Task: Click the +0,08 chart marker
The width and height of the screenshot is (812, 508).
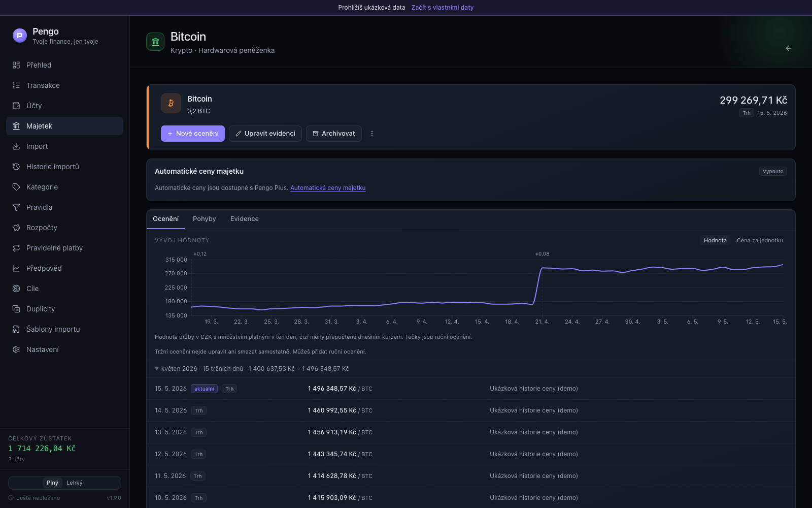Action: coord(542,254)
